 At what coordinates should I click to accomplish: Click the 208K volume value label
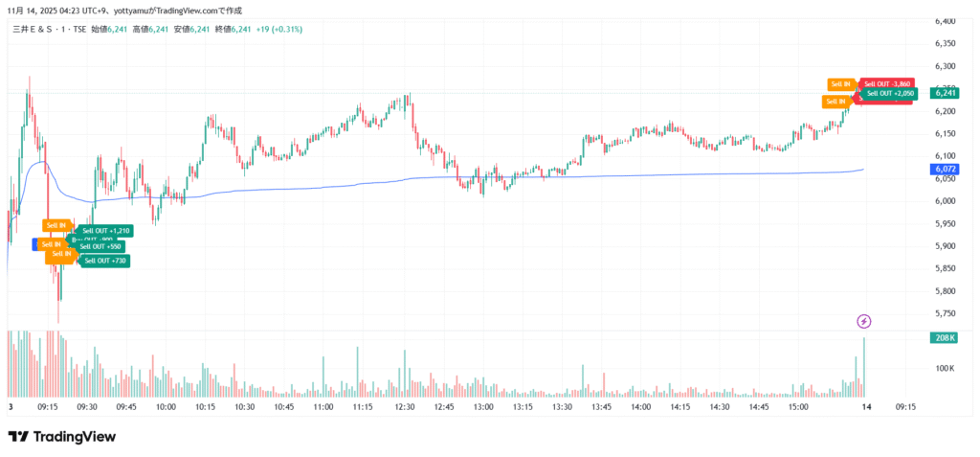click(946, 338)
